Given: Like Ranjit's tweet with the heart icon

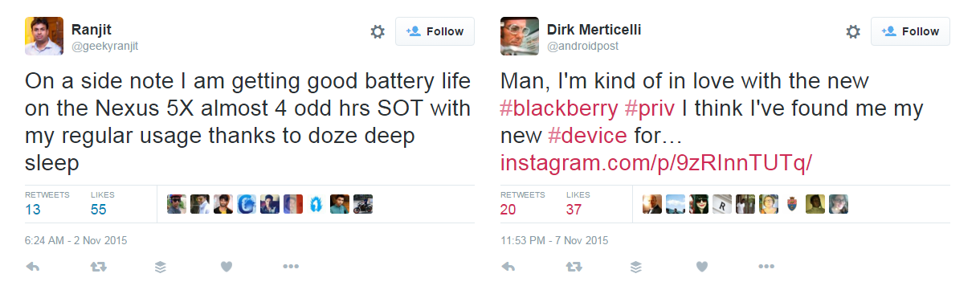Looking at the screenshot, I should [226, 267].
